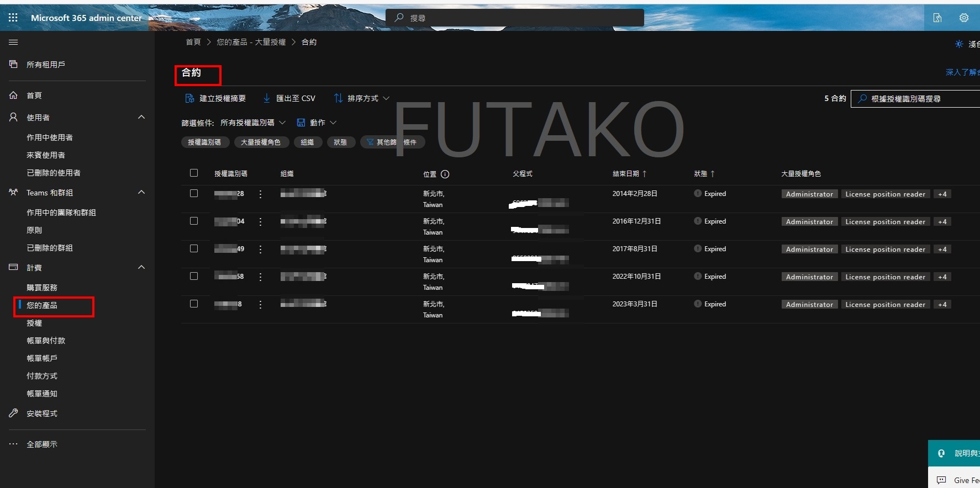Click the 安裝程式 wrench icon
980x488 pixels.
[14, 413]
